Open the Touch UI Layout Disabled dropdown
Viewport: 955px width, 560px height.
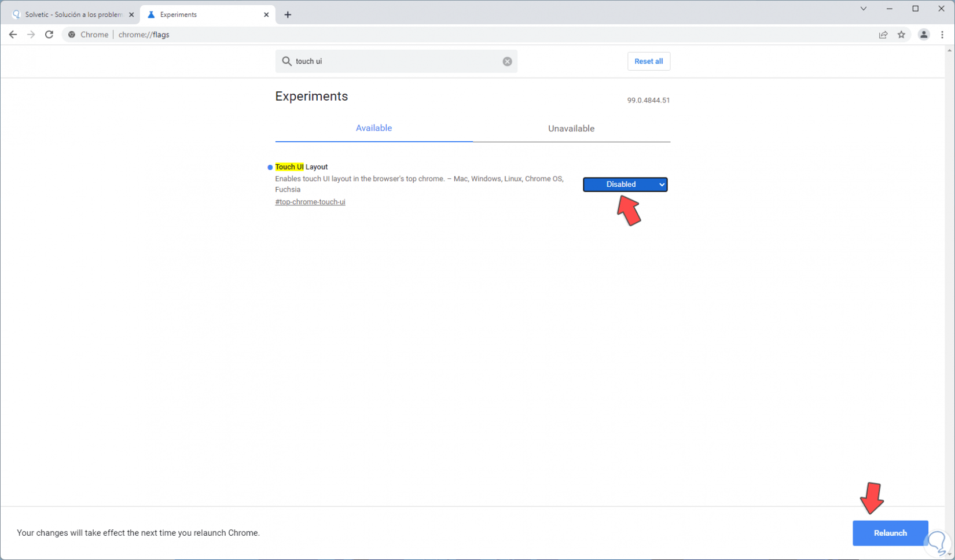625,185
